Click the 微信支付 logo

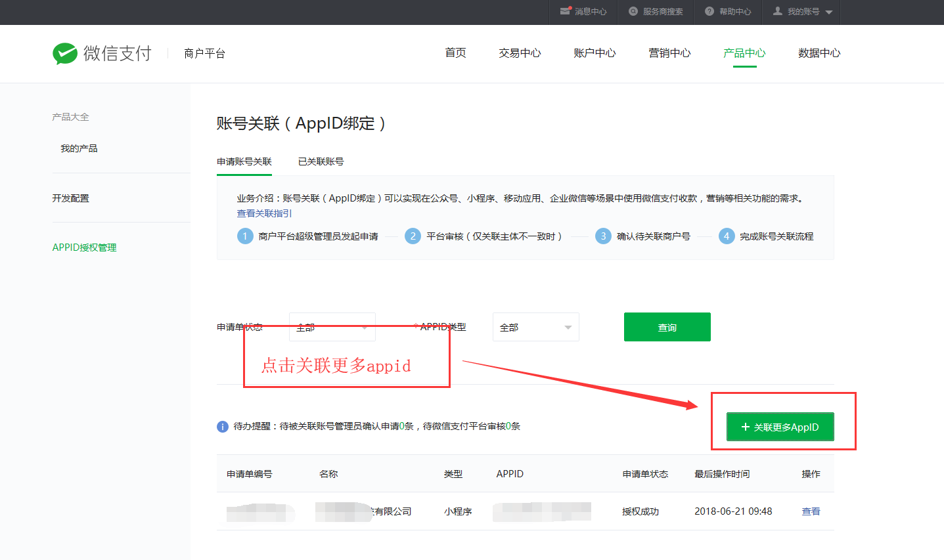[102, 53]
